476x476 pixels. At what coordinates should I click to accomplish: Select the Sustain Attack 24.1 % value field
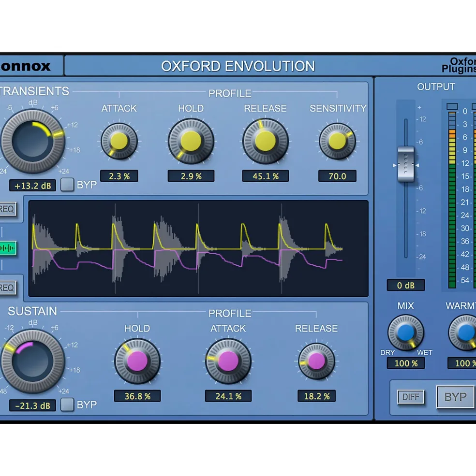(x=228, y=396)
